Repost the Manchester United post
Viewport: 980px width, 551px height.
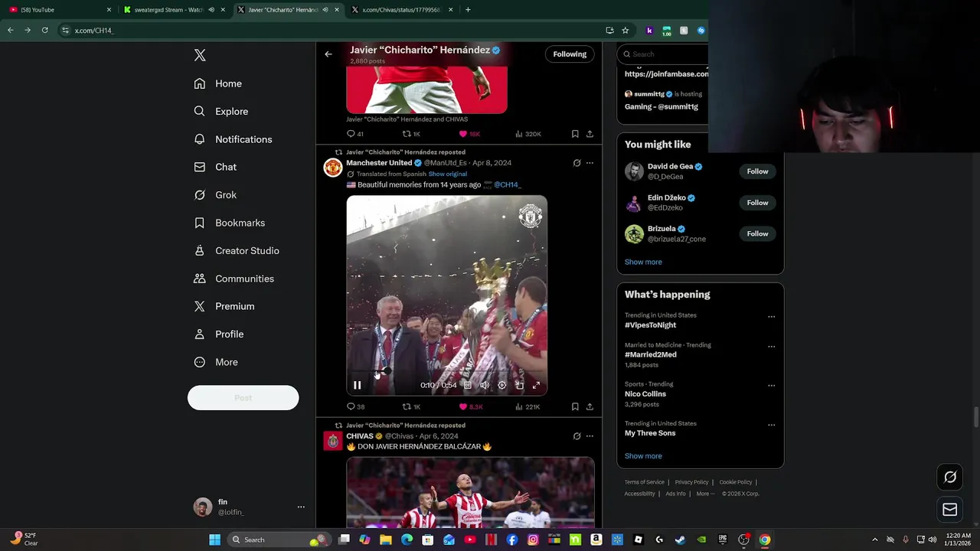coord(411,406)
